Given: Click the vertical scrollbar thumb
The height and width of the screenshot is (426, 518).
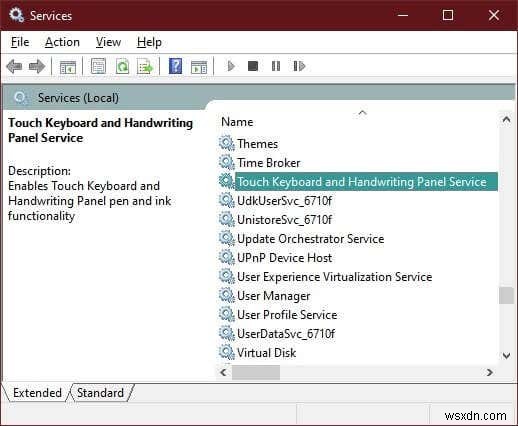Looking at the screenshot, I should coord(506,295).
